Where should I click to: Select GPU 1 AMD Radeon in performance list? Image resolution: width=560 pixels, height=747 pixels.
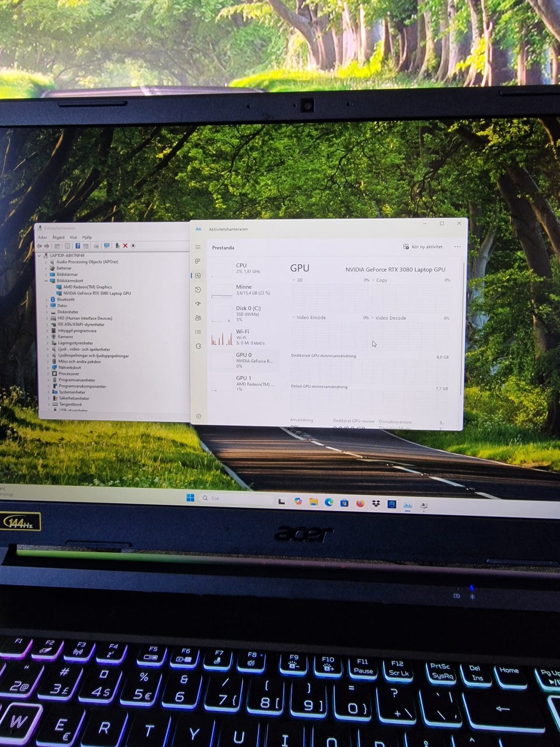click(244, 383)
